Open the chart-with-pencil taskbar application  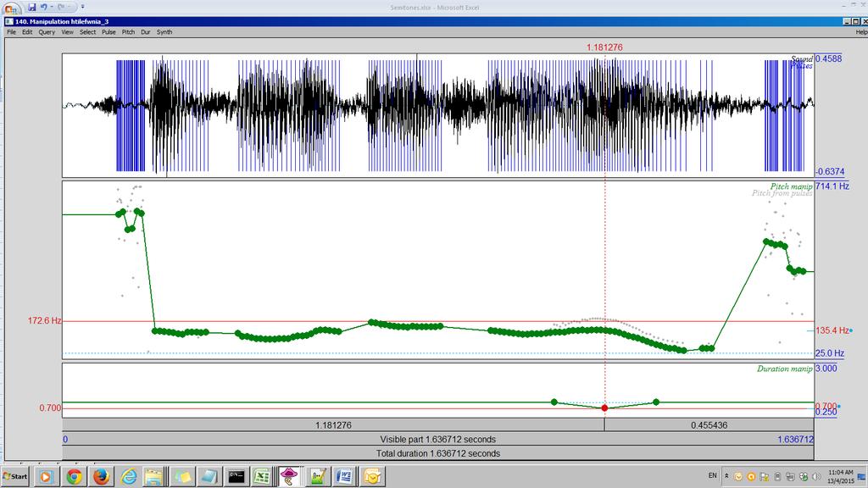click(x=317, y=476)
